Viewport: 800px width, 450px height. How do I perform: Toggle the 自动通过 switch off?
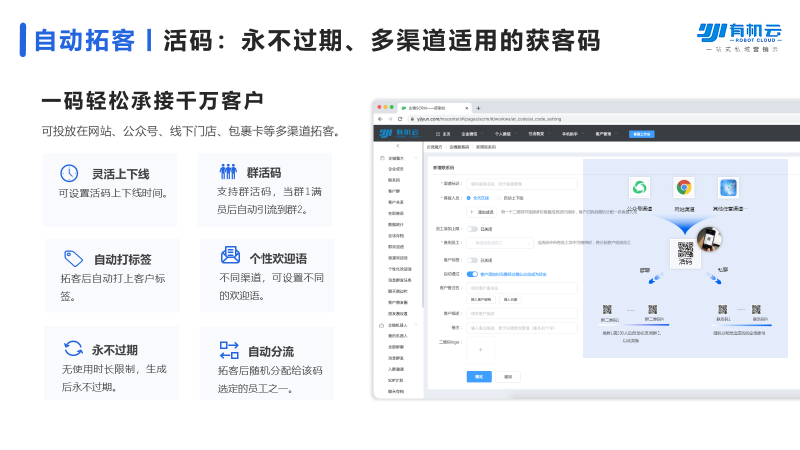[x=473, y=273]
